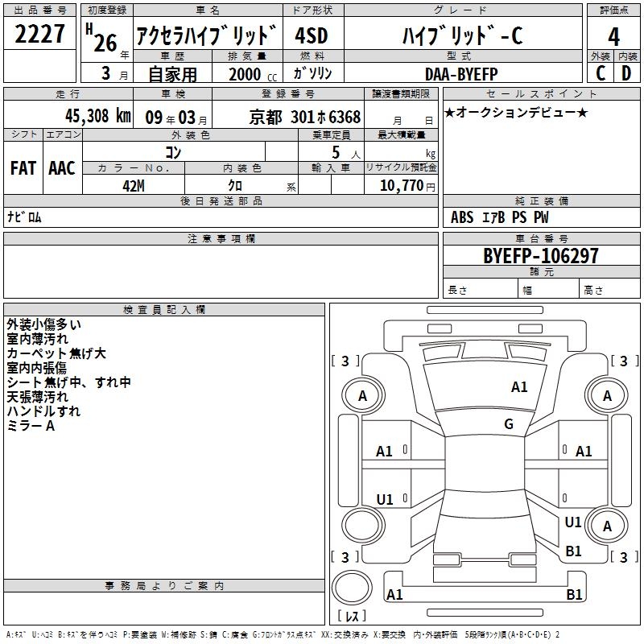This screenshot has width=644, height=644.
Task: Select right rear fender B1 mark
Action: (573, 551)
